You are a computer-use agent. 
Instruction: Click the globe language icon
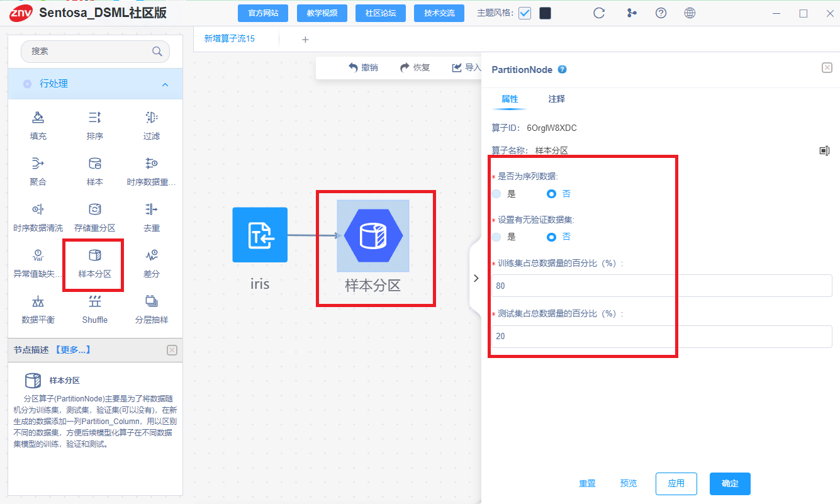[690, 13]
